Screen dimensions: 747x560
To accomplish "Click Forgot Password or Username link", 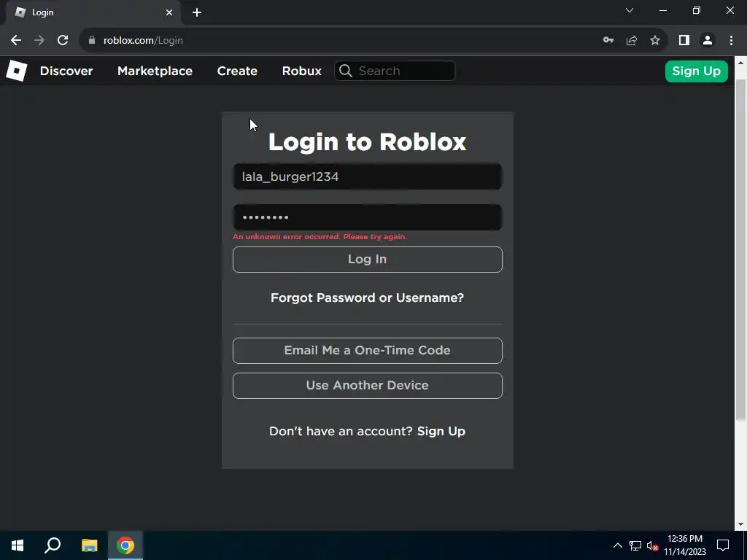I will [368, 297].
